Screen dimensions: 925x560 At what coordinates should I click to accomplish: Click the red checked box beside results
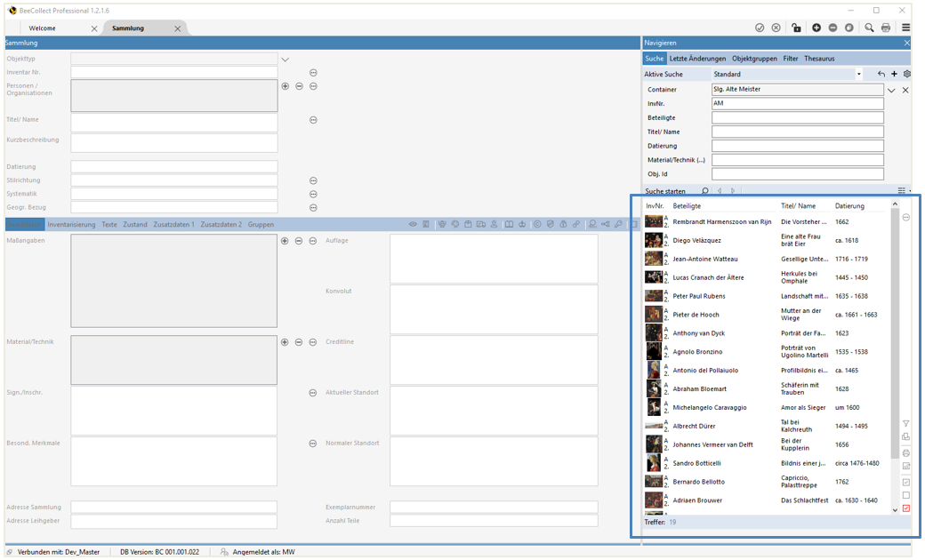click(906, 508)
